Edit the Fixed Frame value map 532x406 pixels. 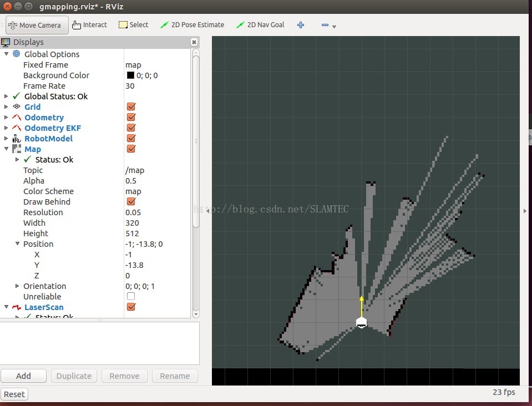click(x=133, y=65)
